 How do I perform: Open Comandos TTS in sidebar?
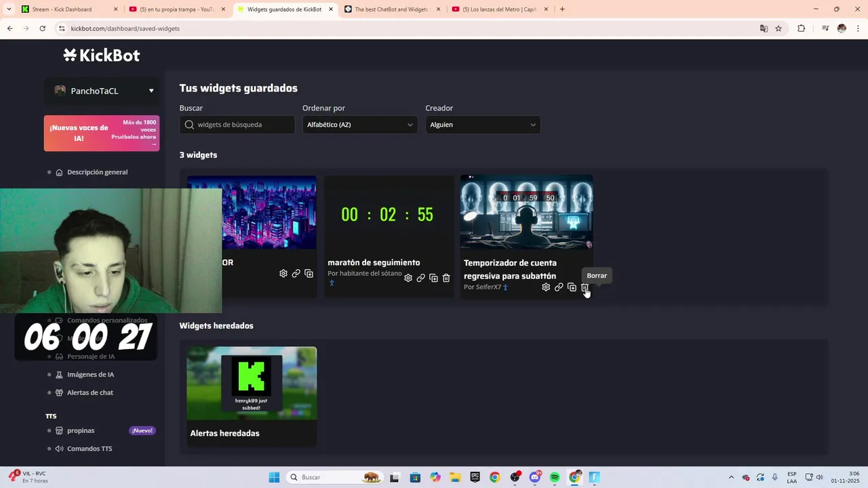pos(90,449)
